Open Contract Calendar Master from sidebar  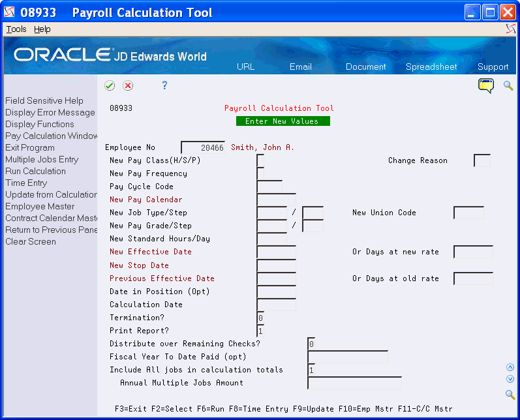tap(51, 218)
